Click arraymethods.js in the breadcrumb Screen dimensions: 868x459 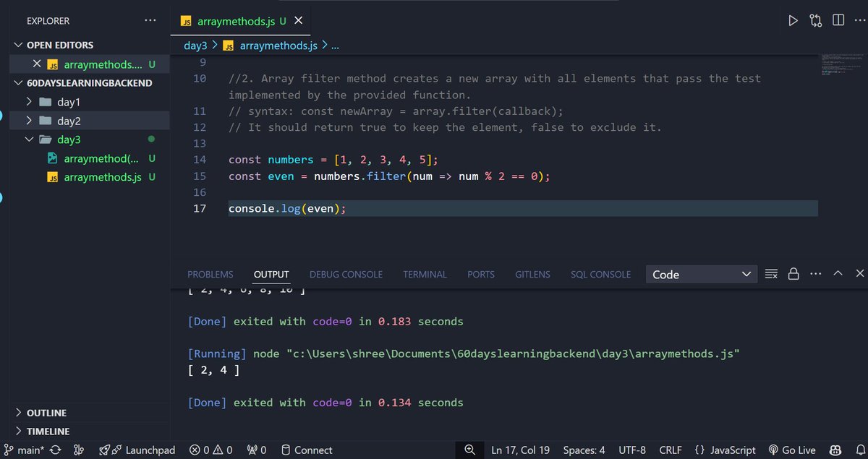[x=278, y=45]
